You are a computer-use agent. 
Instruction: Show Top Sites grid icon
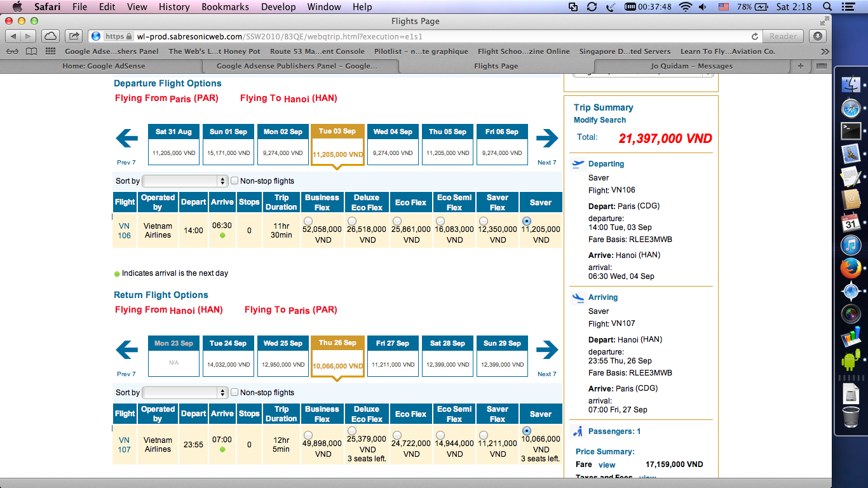(50, 51)
